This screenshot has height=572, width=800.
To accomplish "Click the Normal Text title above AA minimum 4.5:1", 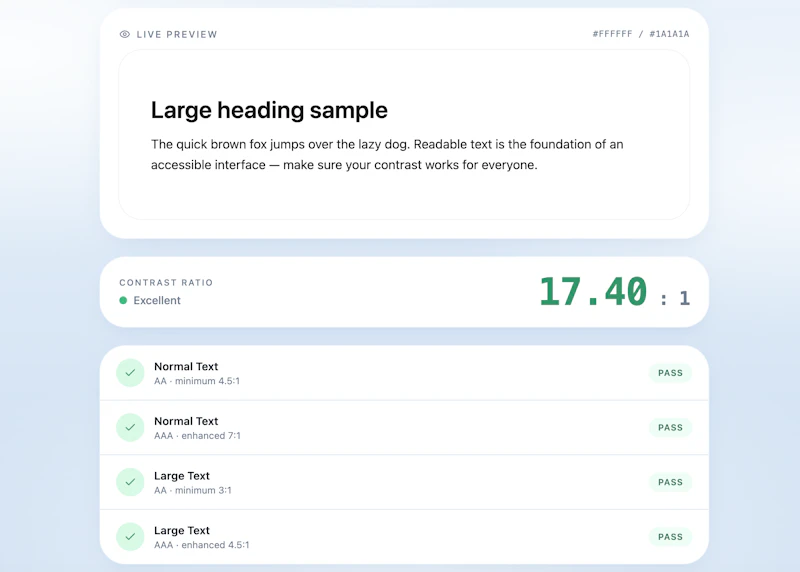I will tap(186, 366).
